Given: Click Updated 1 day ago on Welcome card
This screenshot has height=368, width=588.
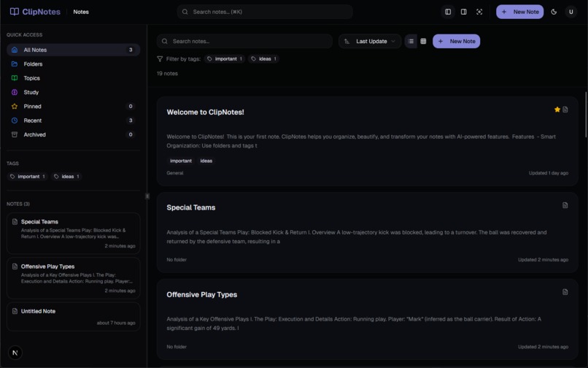Looking at the screenshot, I should click(549, 173).
